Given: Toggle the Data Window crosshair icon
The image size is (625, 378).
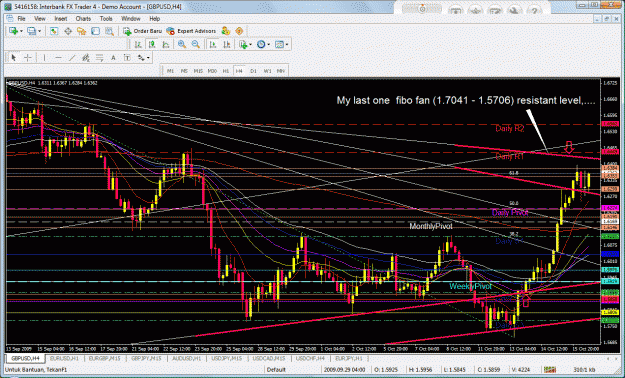Looking at the screenshot, I should 68,31.
